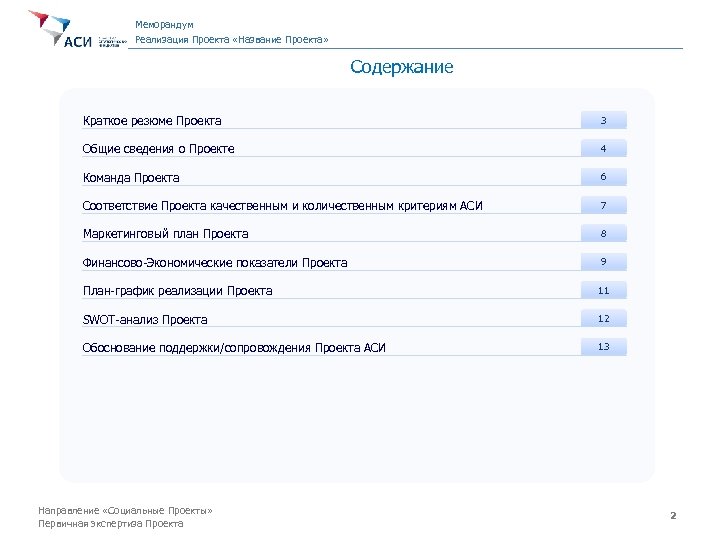Click page number box 6
The width and height of the screenshot is (720, 540).
coord(603,177)
